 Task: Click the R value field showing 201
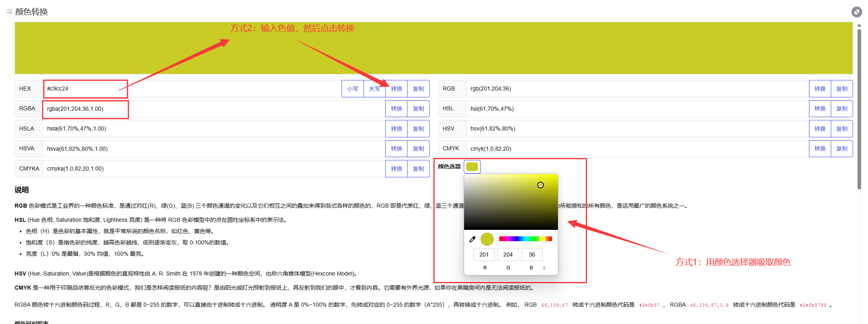tap(484, 255)
